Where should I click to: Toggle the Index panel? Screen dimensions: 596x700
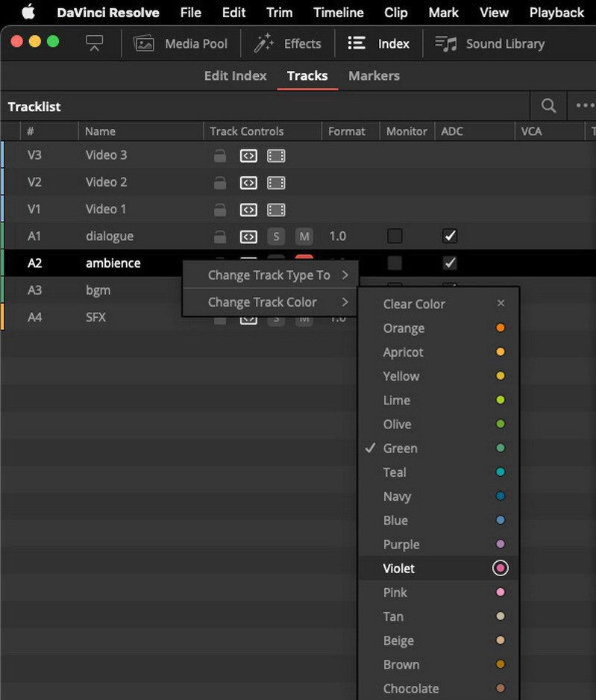378,44
